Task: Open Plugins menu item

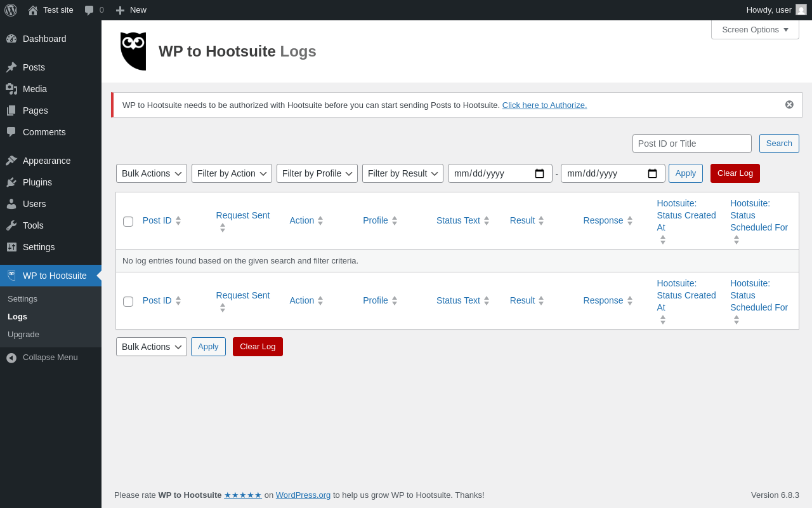Action: pyautogui.click(x=51, y=182)
